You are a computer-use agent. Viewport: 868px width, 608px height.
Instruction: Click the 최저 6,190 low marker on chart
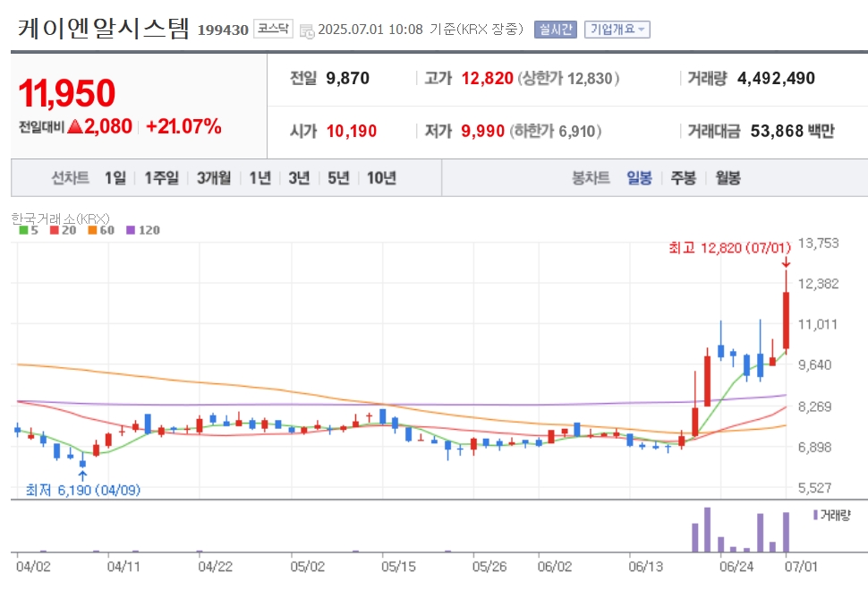coord(83,490)
